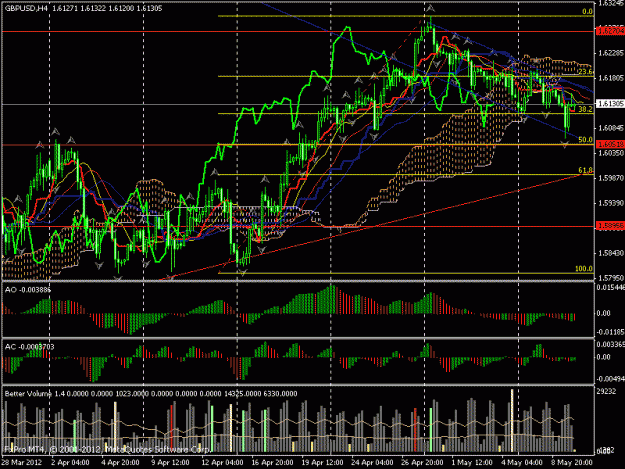Click the white current price tag 1.61305
The width and height of the screenshot is (625, 469).
click(x=610, y=104)
